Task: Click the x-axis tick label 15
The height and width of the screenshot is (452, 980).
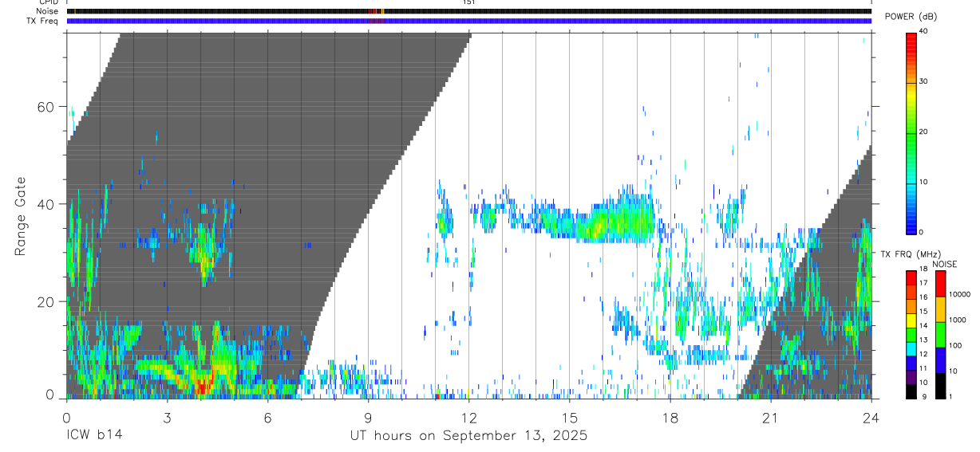Action: 569,417
